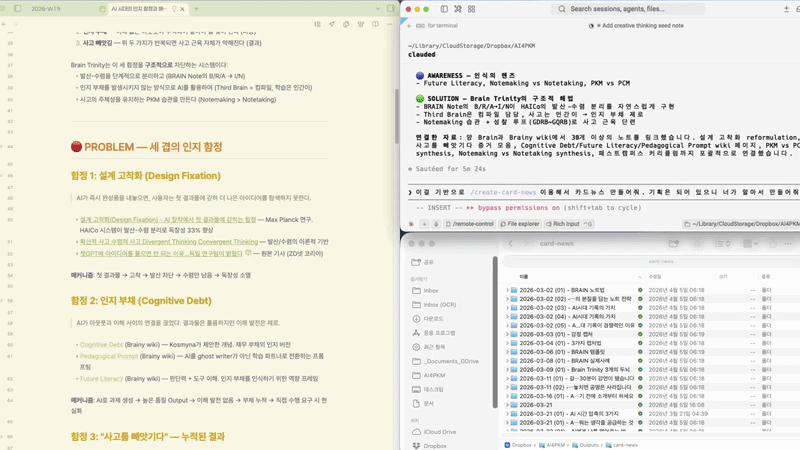Open the grid view icon in terminal app
Screen dimensions: 800x450
tap(471, 9)
